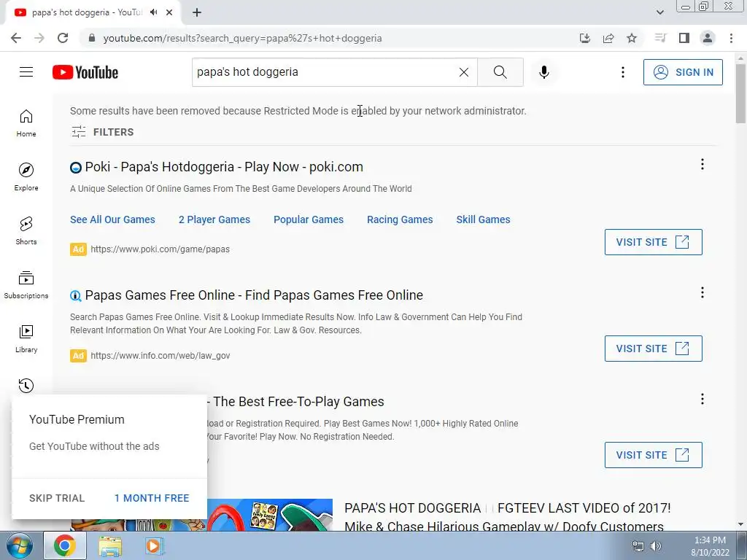Open Skill Games link
The width and height of the screenshot is (747, 560).
[x=483, y=219]
